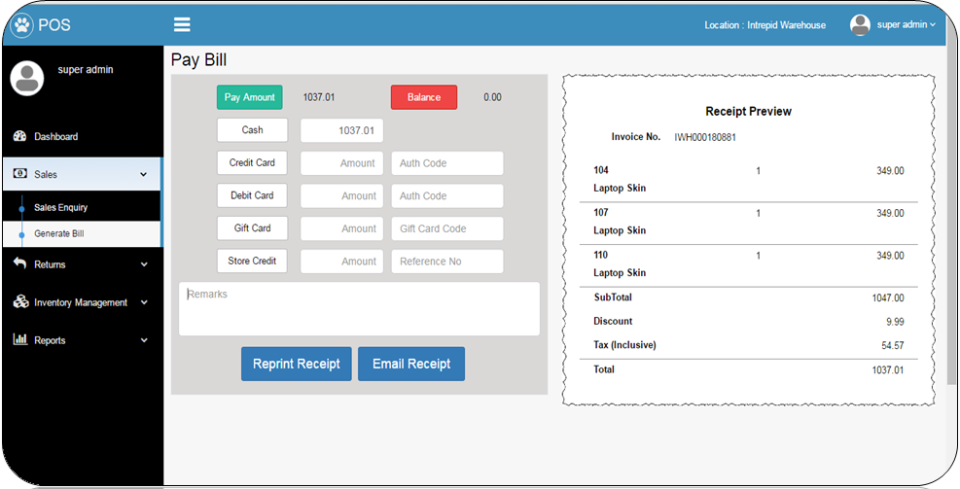Click the sidebar profile avatar

coord(27,78)
